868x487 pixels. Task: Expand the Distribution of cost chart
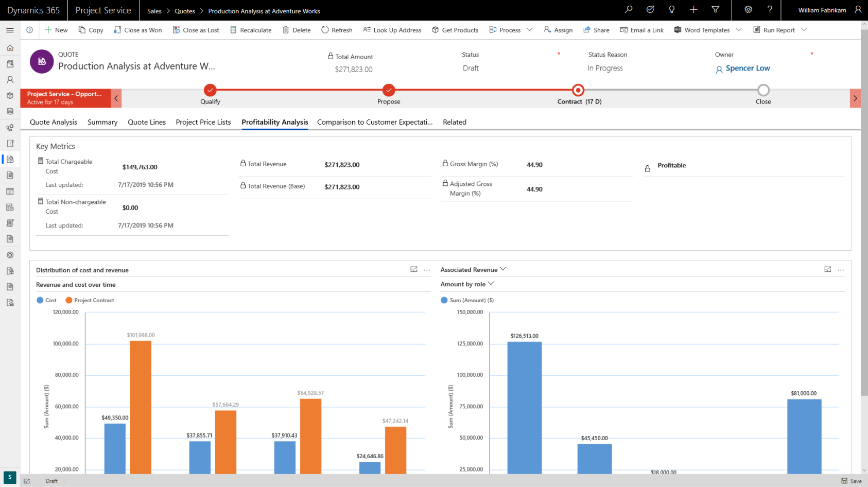coord(414,269)
